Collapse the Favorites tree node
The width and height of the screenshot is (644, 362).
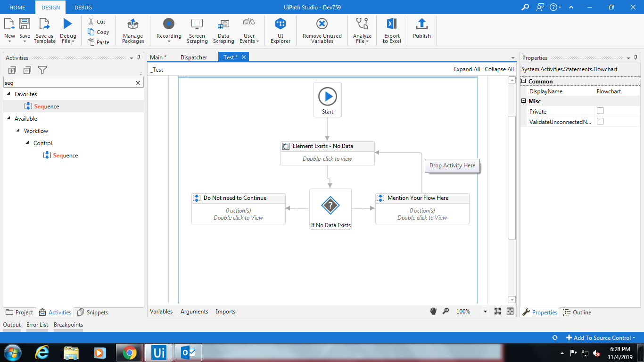(8, 94)
